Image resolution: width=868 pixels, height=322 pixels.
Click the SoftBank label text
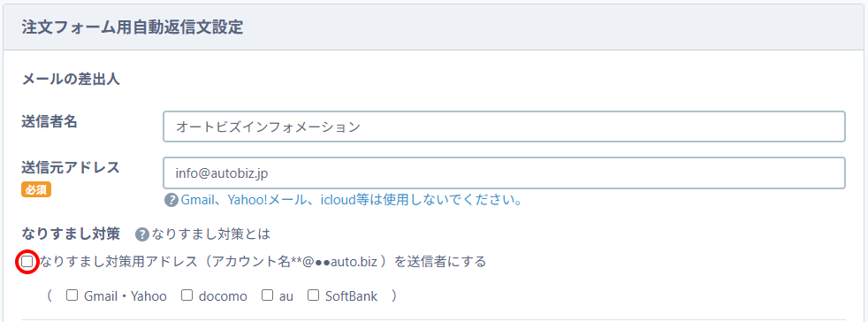pos(351,296)
